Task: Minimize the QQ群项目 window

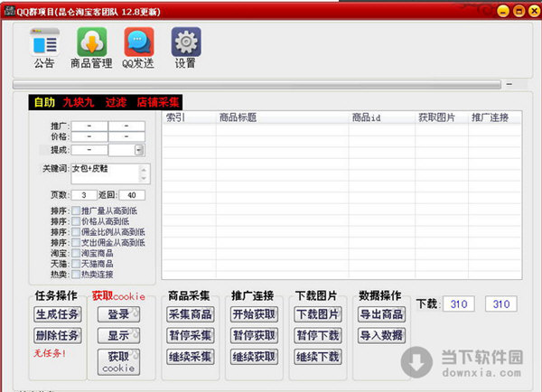Action: (503, 11)
